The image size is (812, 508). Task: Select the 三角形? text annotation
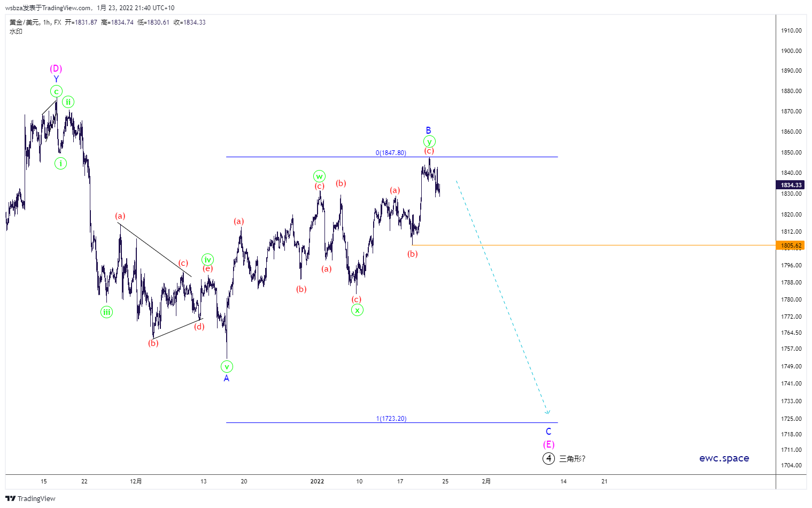(573, 459)
